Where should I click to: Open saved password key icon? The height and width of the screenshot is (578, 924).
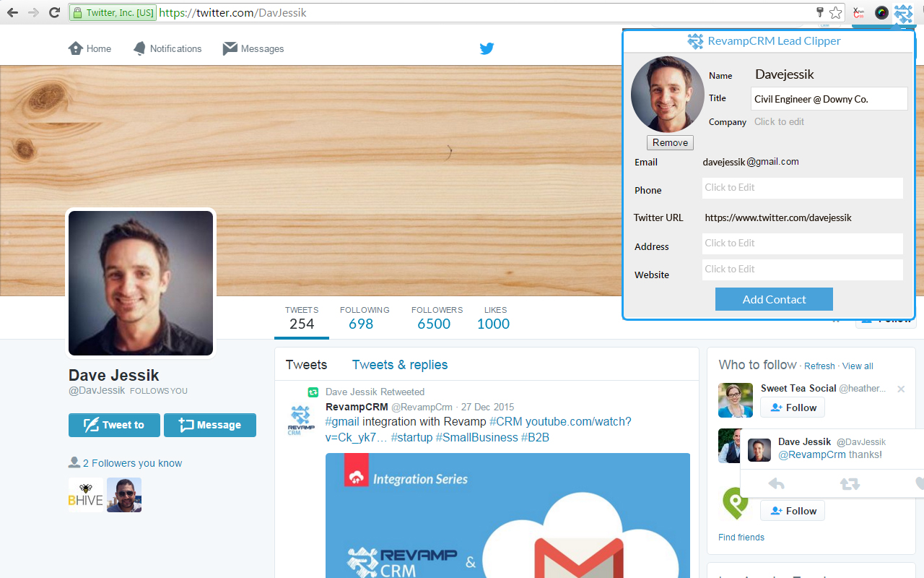819,12
